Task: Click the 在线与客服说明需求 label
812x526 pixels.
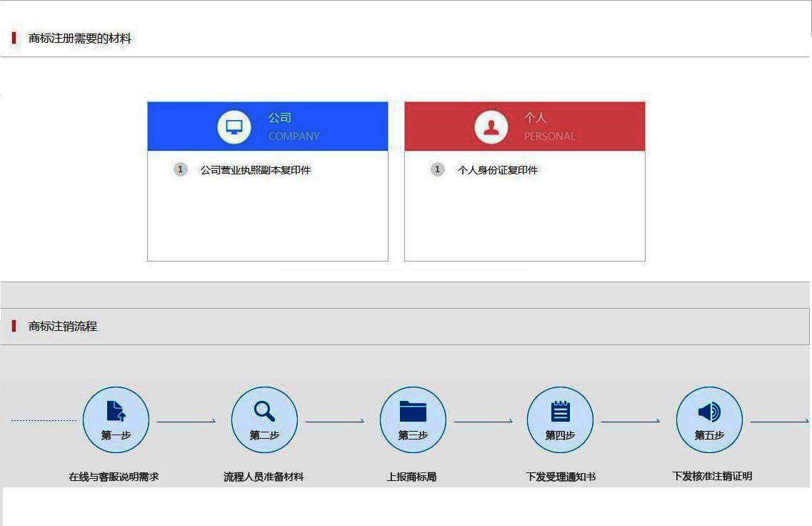Action: click(x=114, y=477)
